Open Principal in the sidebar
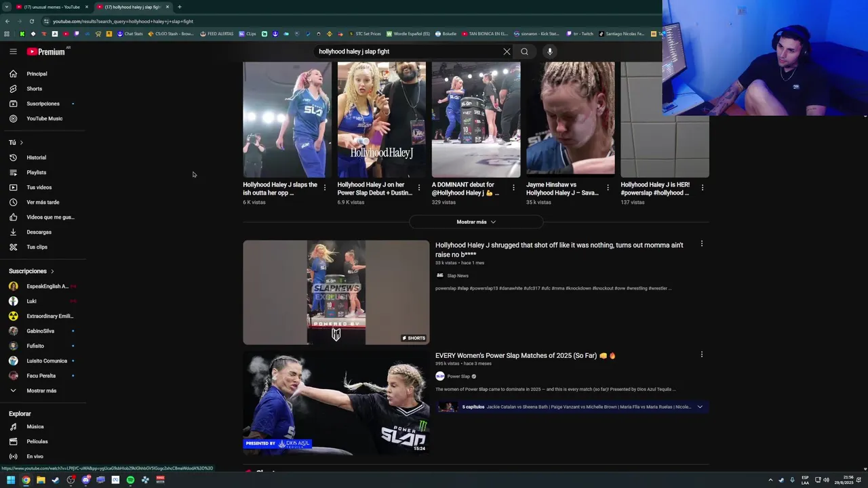 (43, 74)
